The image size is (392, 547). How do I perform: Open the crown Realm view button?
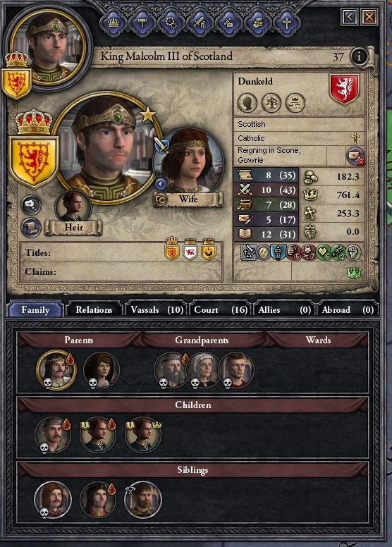pos(113,23)
